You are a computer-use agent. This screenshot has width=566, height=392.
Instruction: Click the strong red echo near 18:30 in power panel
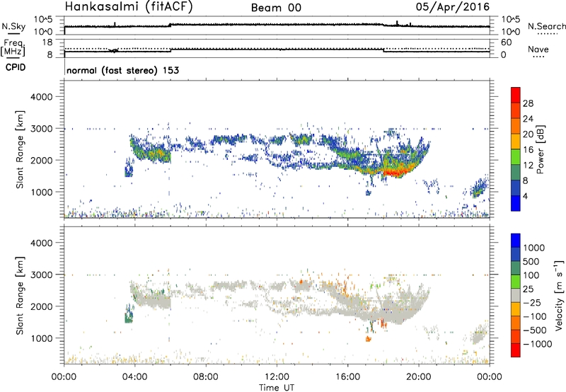(394, 173)
